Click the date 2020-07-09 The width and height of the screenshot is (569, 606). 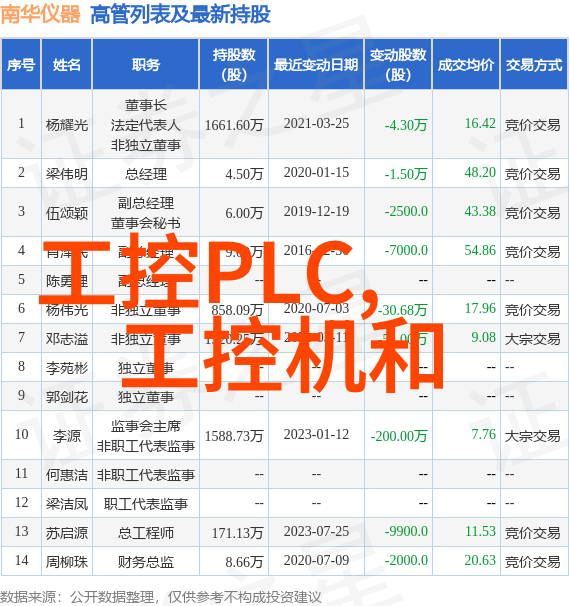(x=316, y=560)
